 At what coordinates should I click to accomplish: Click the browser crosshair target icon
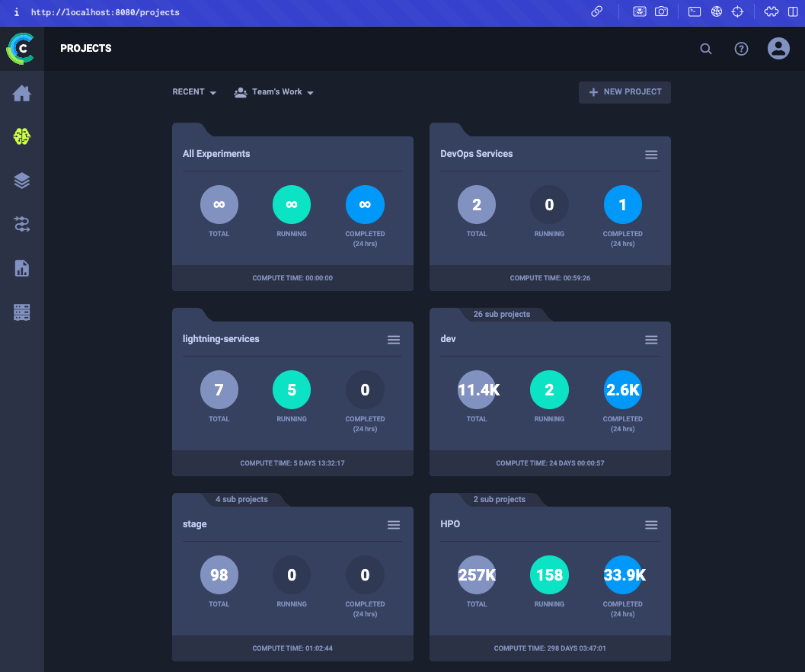tap(738, 11)
